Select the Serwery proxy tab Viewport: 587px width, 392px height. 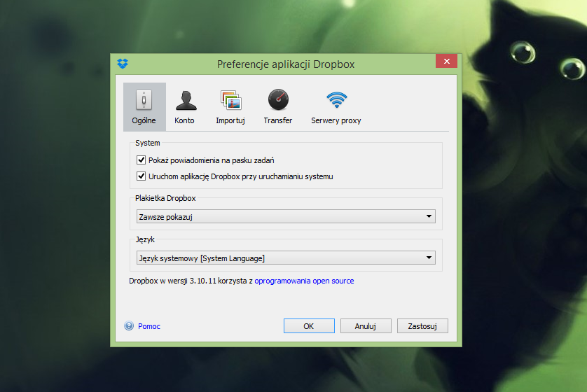tap(336, 106)
